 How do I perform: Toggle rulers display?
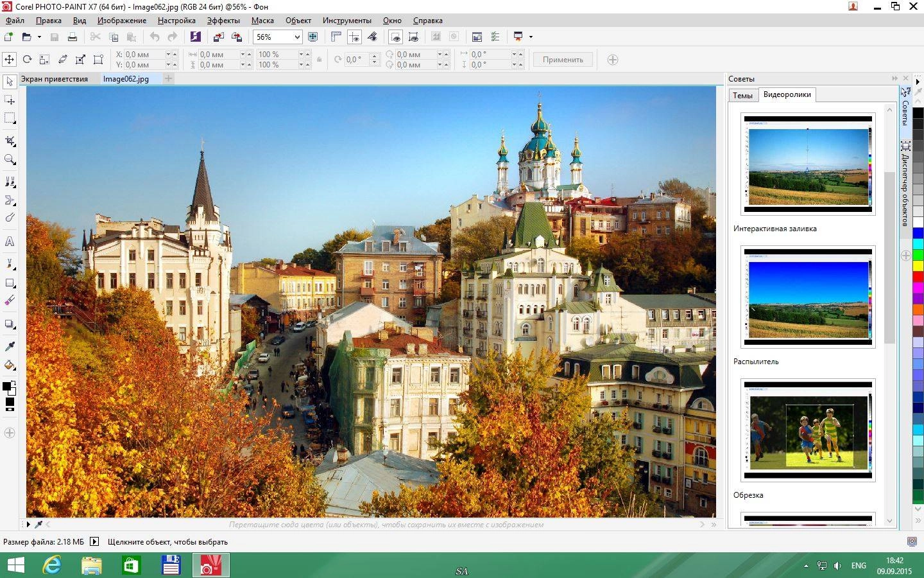click(x=336, y=37)
